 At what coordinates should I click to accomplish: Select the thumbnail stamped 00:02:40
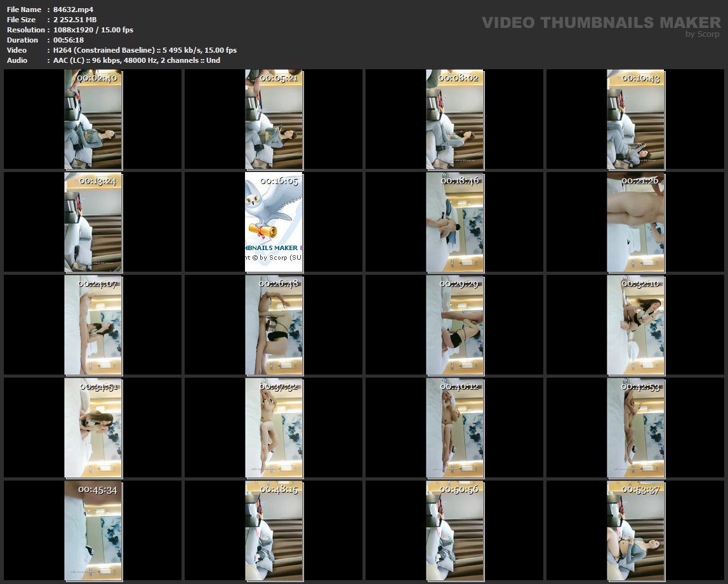coord(93,119)
